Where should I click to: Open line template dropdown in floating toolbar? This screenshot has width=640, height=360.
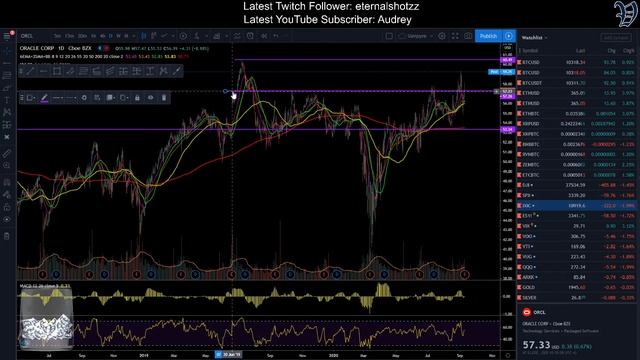31,98
